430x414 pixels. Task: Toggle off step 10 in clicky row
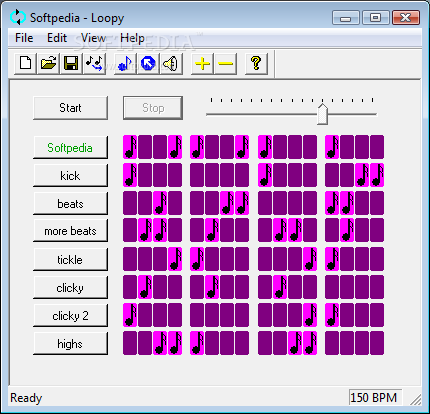280,287
